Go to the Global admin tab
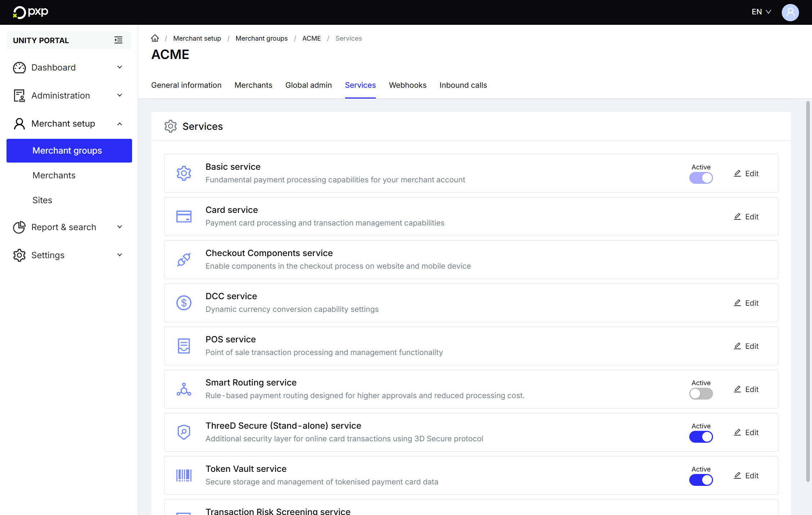Image resolution: width=812 pixels, height=515 pixels. point(308,85)
